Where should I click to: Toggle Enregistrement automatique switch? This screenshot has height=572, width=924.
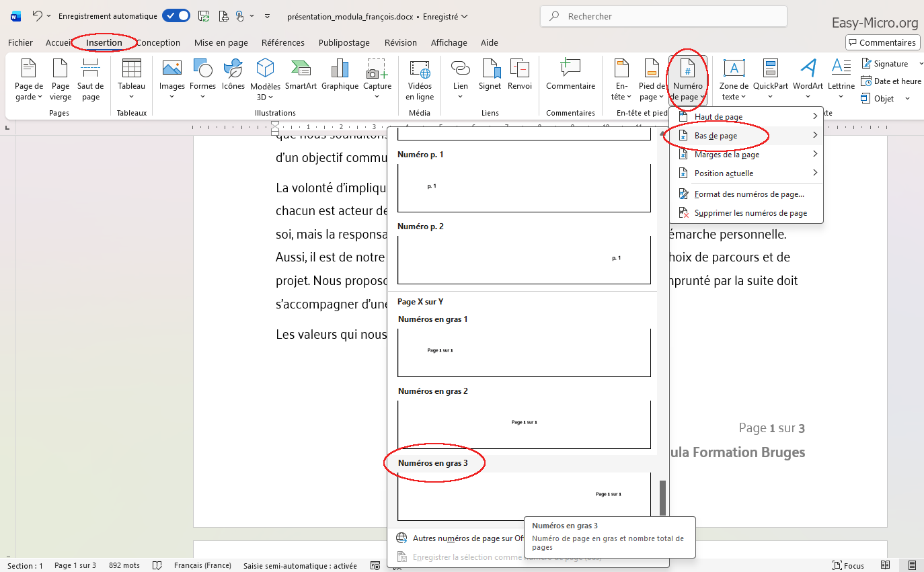click(176, 15)
